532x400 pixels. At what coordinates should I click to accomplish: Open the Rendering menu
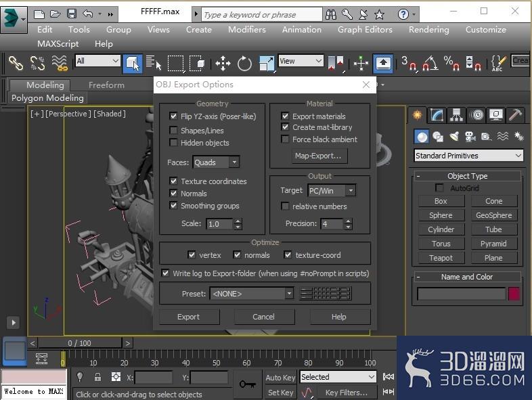[429, 30]
